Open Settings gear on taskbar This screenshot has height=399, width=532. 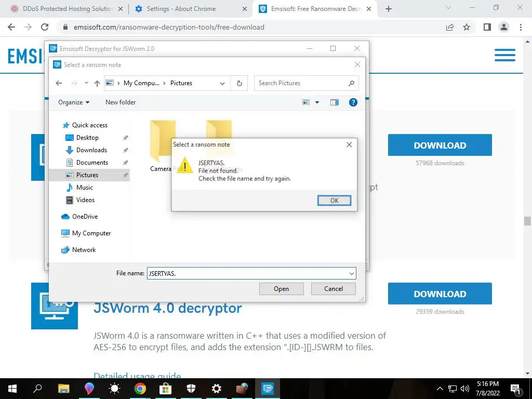217,389
